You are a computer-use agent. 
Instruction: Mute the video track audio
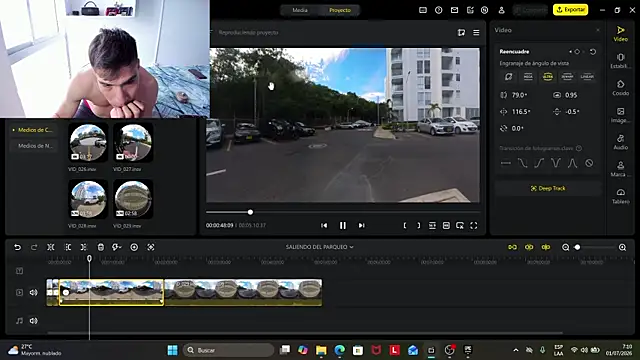point(33,292)
